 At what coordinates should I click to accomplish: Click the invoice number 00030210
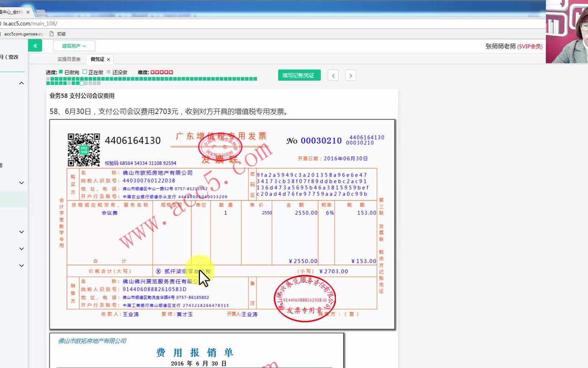click(x=321, y=141)
